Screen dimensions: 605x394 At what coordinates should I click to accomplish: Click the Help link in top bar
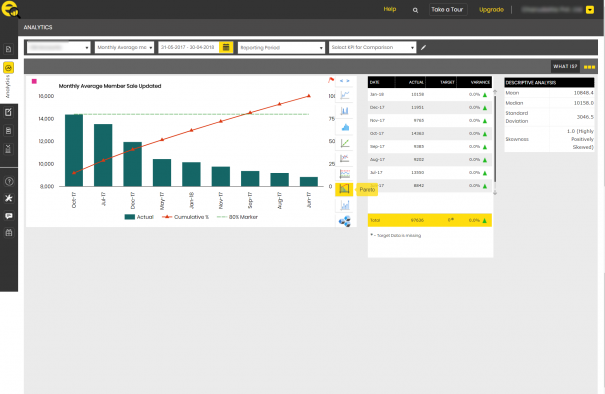click(390, 9)
